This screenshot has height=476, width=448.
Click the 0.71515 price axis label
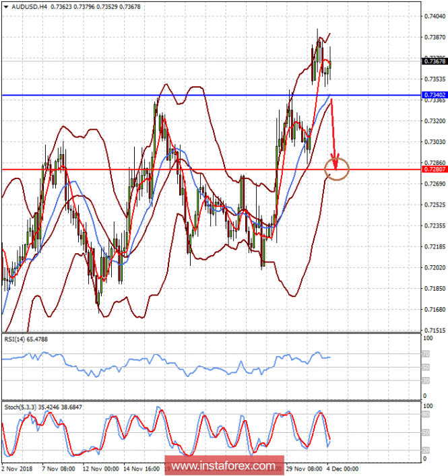coord(433,331)
